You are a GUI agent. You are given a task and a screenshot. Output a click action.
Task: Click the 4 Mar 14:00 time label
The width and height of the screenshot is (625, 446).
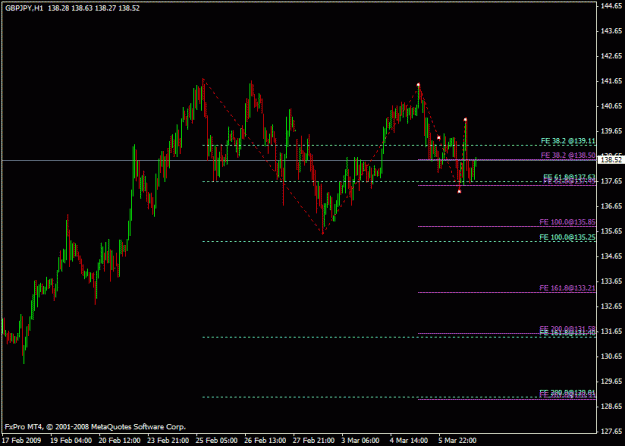click(409, 440)
